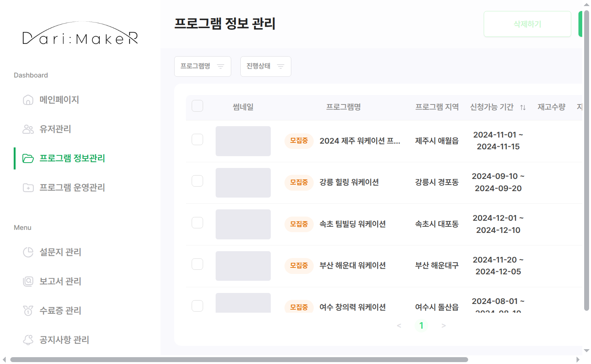The height and width of the screenshot is (364, 591).
Task: Click the vertical scrollbar thumb on right
Action: point(586,161)
